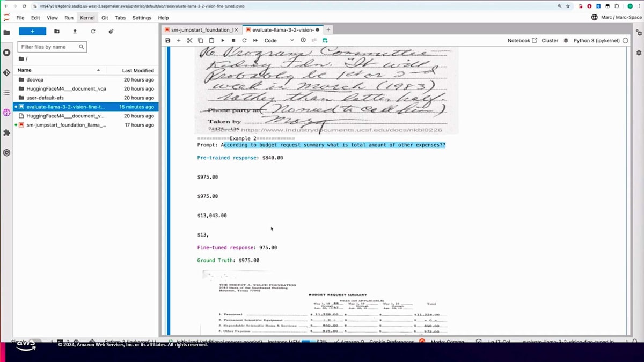This screenshot has width=644, height=362.
Task: Save the notebook with disk icon
Action: point(167,40)
